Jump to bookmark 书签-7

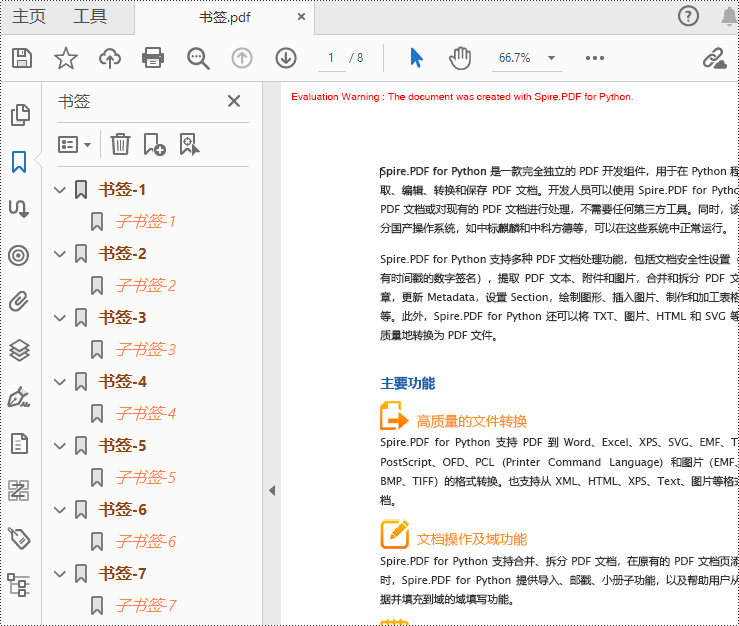tap(122, 574)
